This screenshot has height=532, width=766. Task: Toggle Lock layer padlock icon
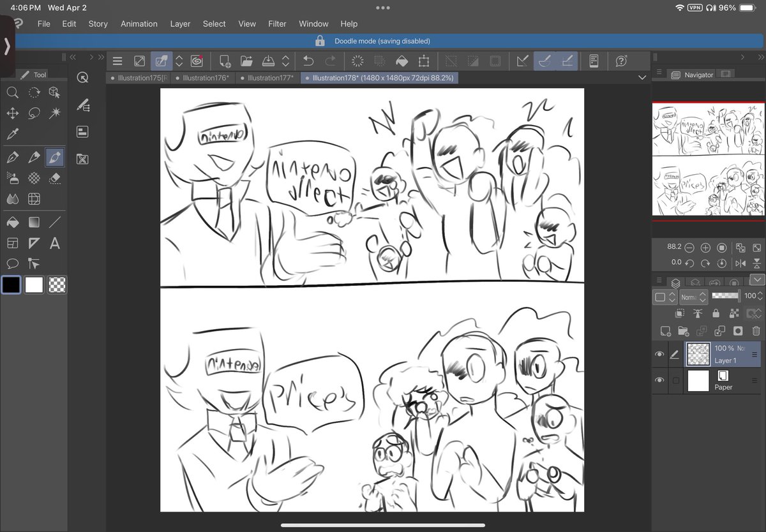coord(716,313)
